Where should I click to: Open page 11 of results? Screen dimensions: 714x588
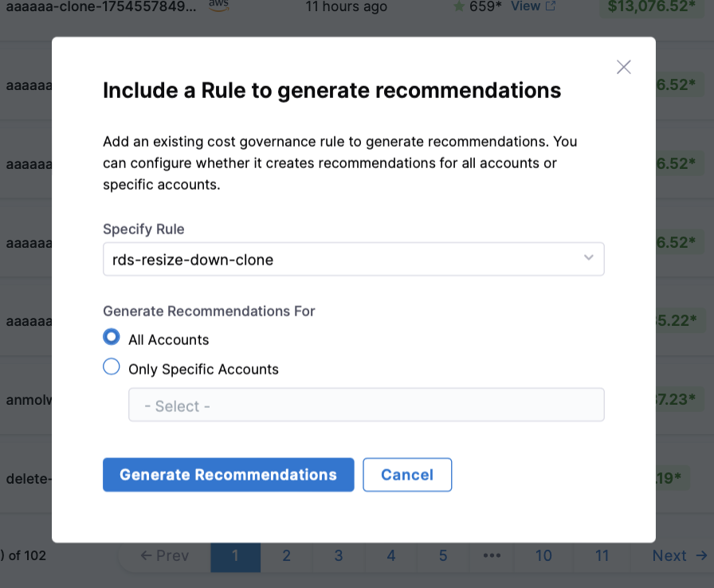[x=602, y=555]
